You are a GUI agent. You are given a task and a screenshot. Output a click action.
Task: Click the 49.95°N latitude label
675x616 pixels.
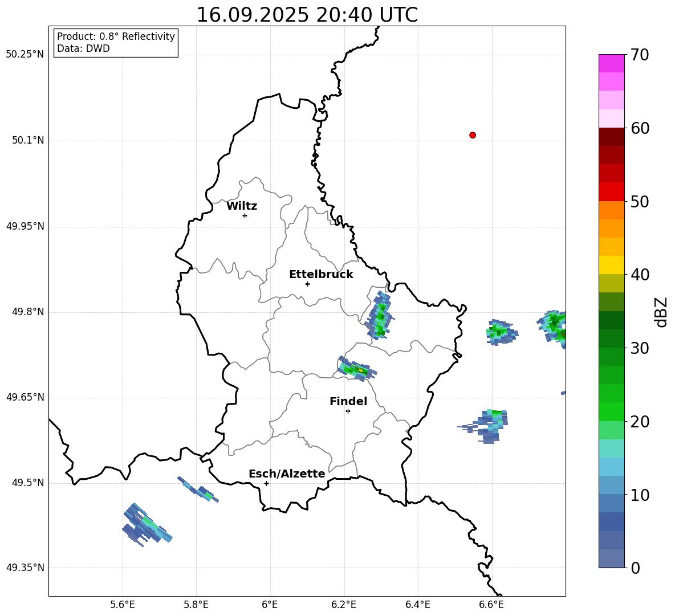[x=25, y=226]
